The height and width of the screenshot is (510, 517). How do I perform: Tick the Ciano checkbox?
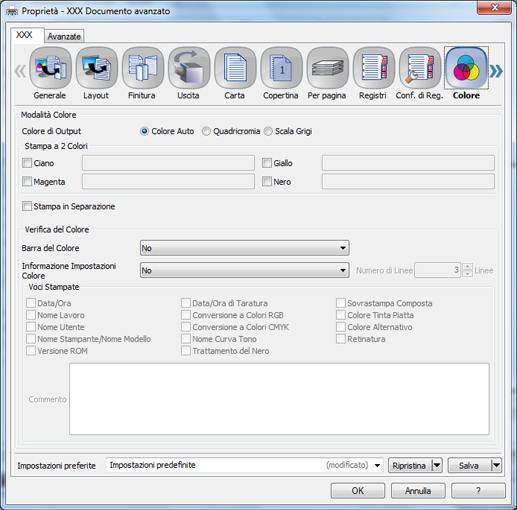(x=27, y=163)
